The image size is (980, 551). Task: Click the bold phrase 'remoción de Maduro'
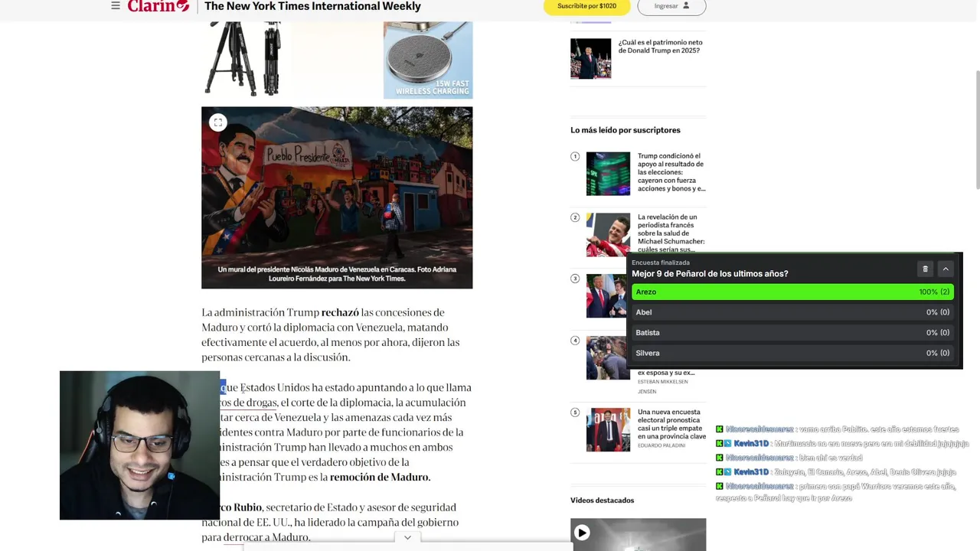click(380, 477)
